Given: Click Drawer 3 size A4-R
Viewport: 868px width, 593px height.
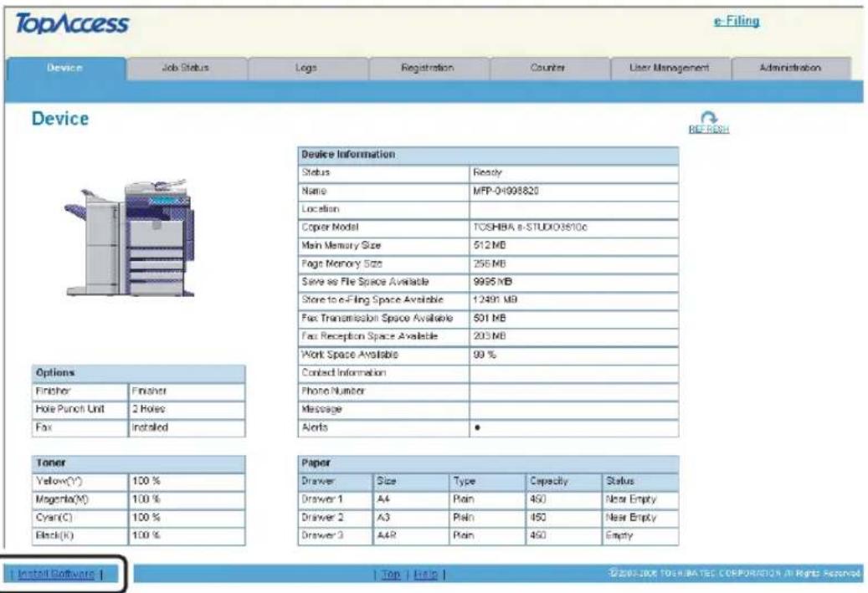Looking at the screenshot, I should (387, 535).
